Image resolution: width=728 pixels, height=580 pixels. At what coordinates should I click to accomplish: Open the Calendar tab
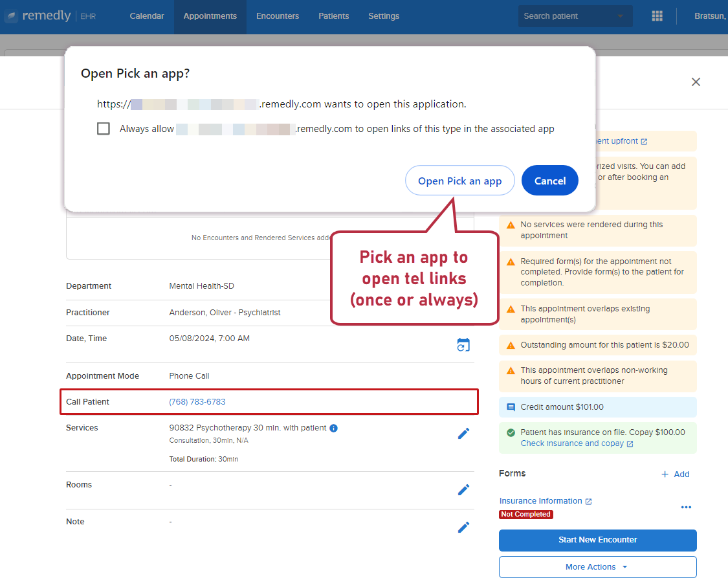[147, 16]
